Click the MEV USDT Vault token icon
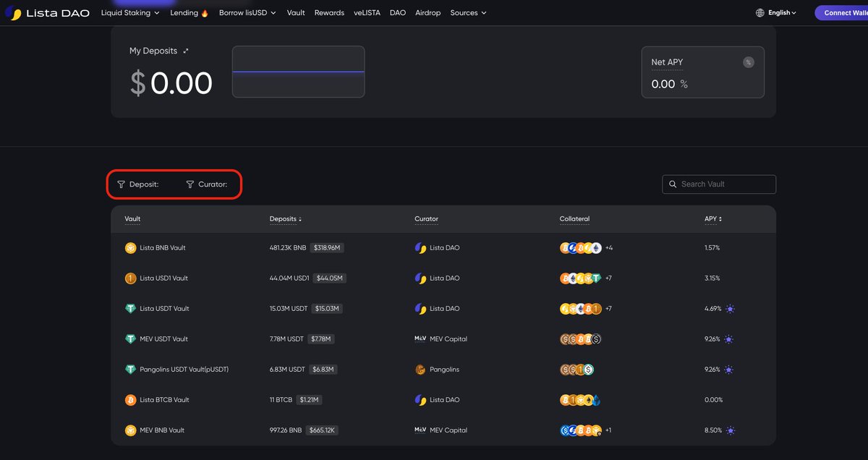Screen dimensions: 868x460 click(x=131, y=339)
